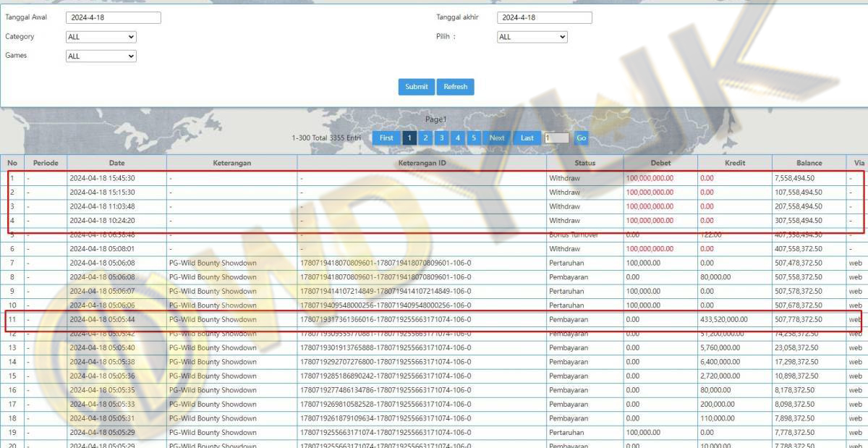Click the Tanggal akhir date field
The image size is (868, 448).
click(x=545, y=18)
